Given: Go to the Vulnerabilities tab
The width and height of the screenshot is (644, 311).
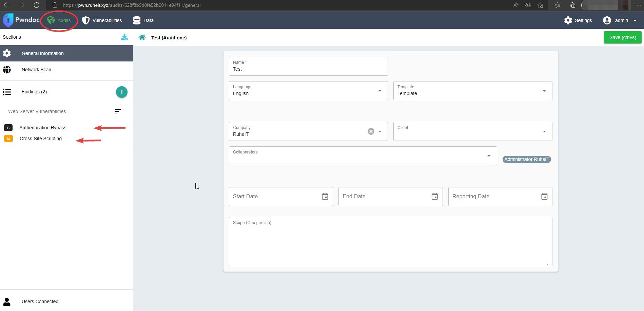Looking at the screenshot, I should pos(102,20).
